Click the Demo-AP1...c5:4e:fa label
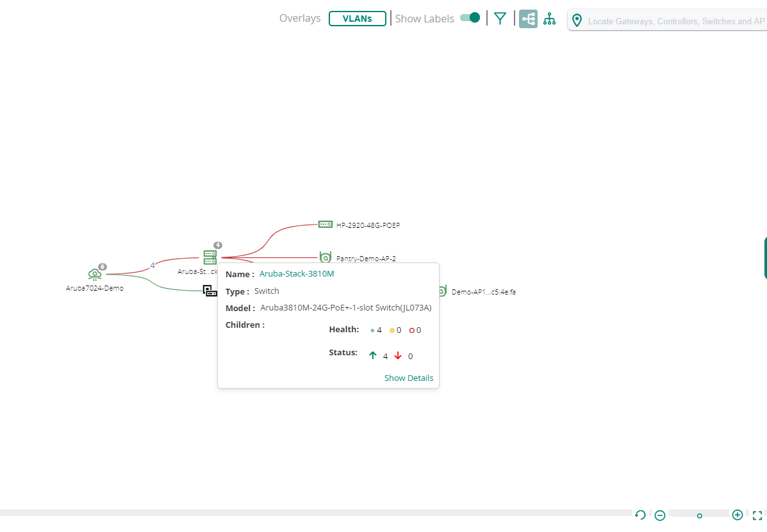This screenshot has width=767, height=532. tap(483, 292)
